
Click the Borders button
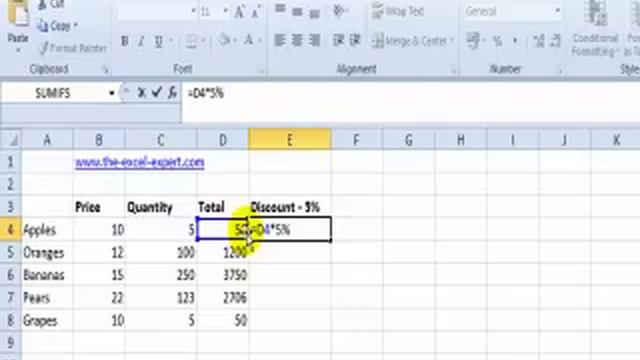click(191, 41)
